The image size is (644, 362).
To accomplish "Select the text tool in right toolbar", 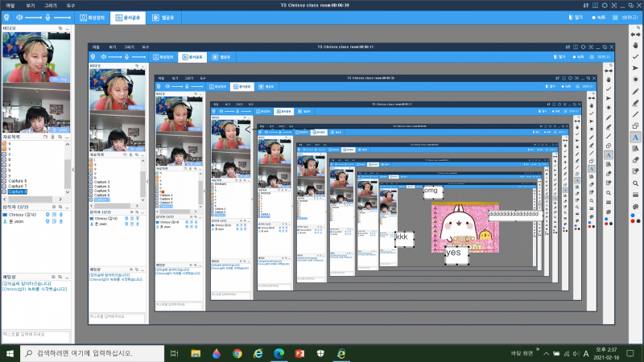I will coord(634,138).
